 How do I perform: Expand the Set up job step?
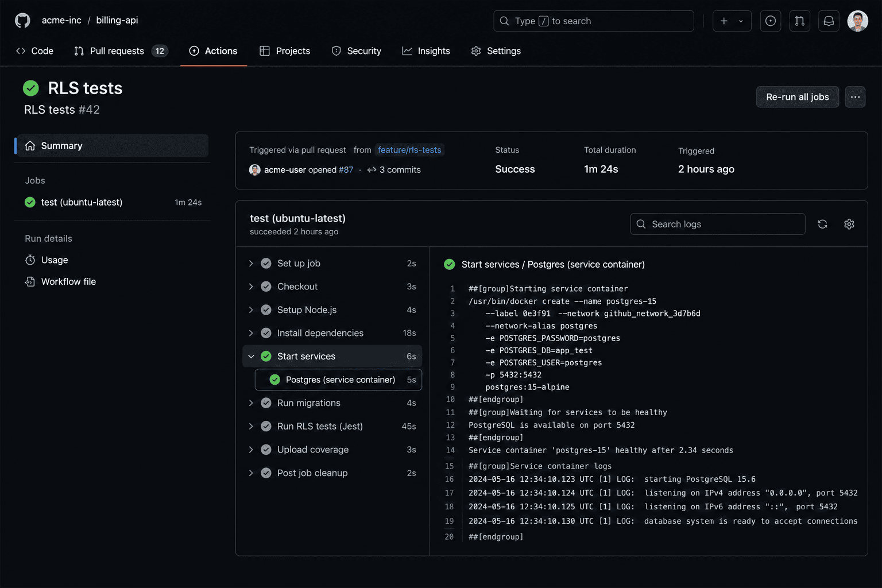click(x=251, y=263)
